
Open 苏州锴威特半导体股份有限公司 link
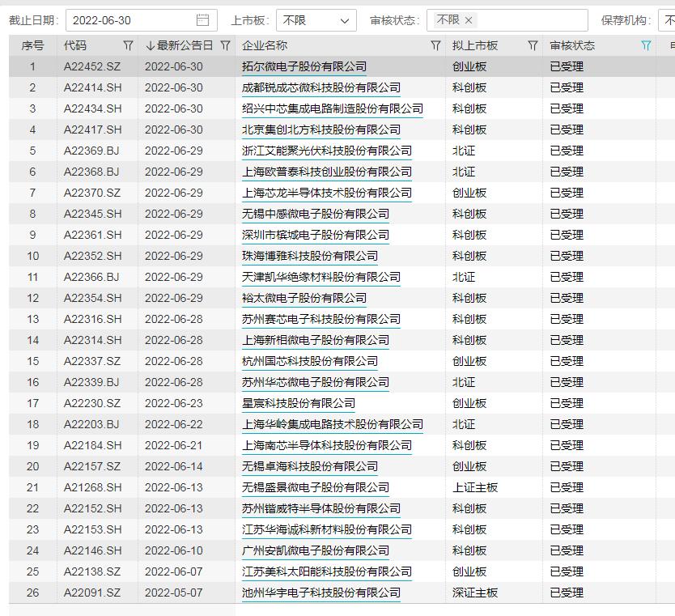[x=321, y=509]
